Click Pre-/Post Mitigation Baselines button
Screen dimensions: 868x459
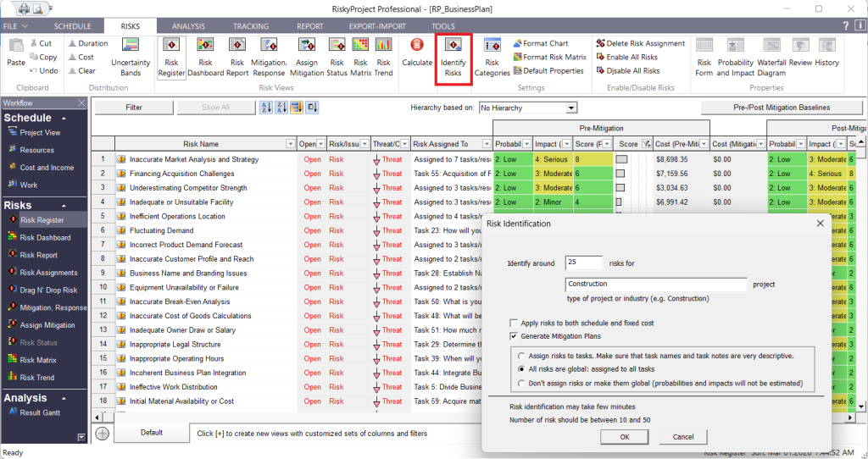[x=782, y=108]
